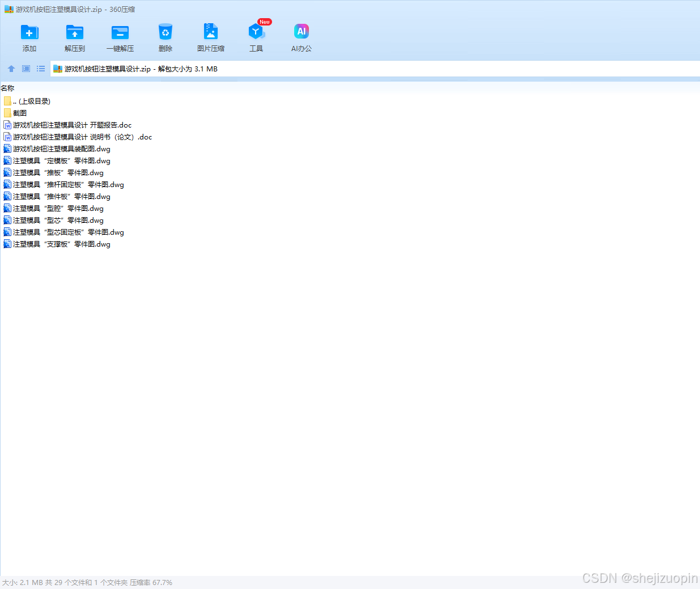Open the AI办公 icon
The width and height of the screenshot is (700, 589).
point(302,32)
